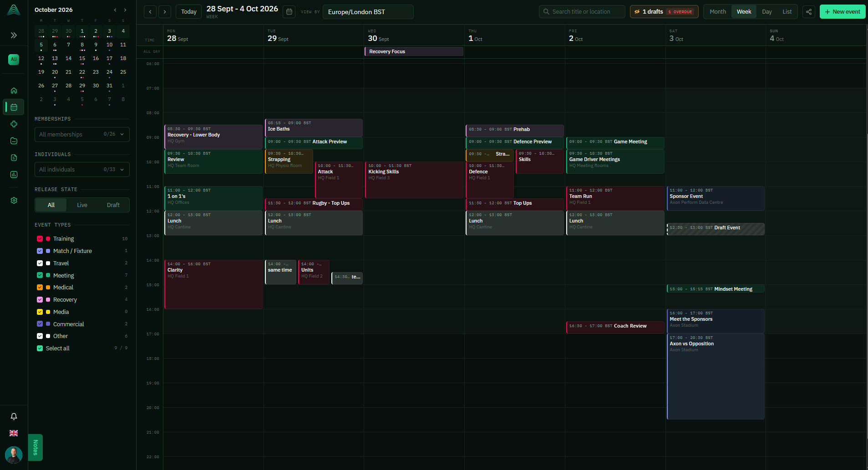Viewport: 868px width, 470px height.
Task: Expand the All individuals dropdown
Action: (82, 170)
